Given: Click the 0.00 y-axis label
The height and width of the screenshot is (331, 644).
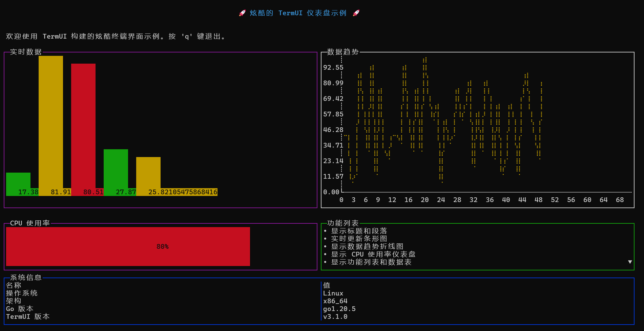Looking at the screenshot, I should [x=331, y=192].
